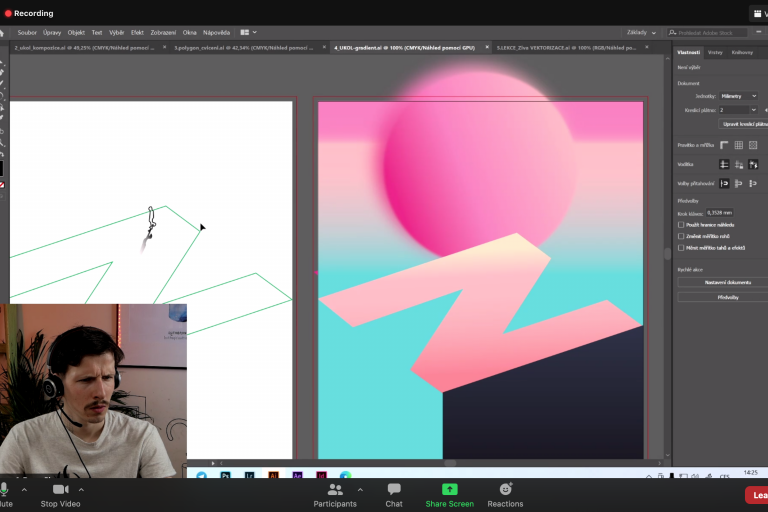Open Photoshop from the Windows taskbar
This screenshot has height=512, width=768.
point(227,476)
